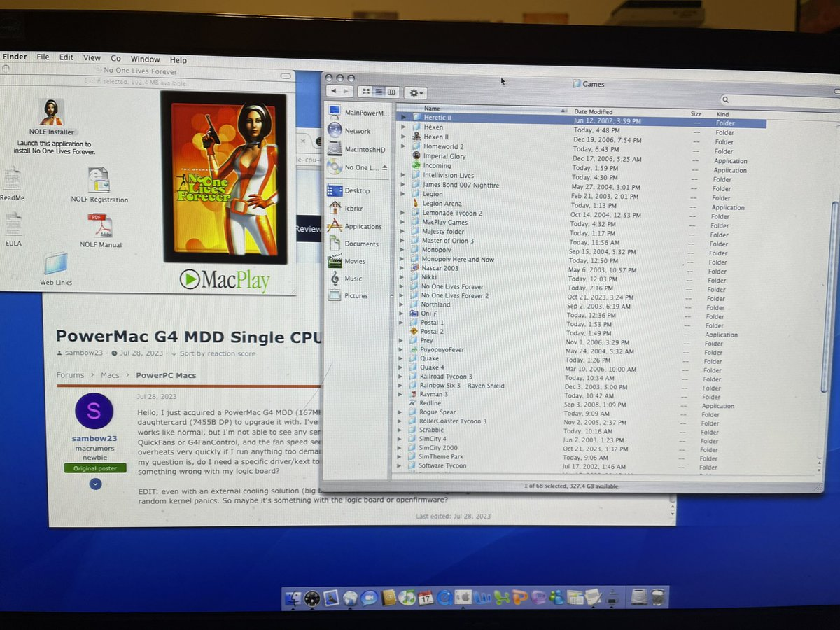
Task: Switch Games window to column view
Action: click(391, 92)
